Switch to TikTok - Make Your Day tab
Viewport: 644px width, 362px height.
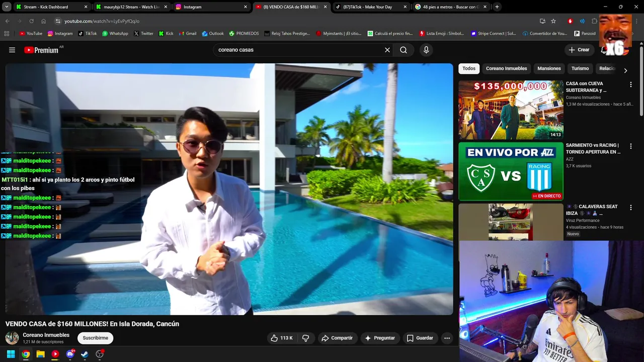pos(371,7)
